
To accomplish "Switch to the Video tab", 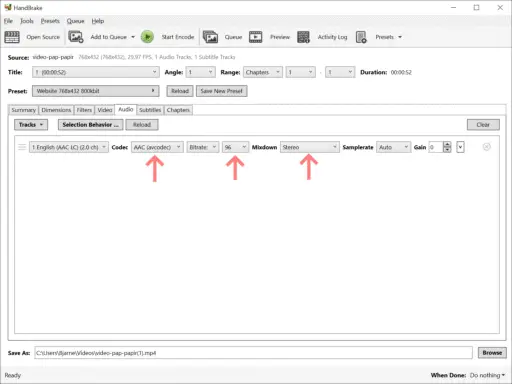I will coord(105,110).
